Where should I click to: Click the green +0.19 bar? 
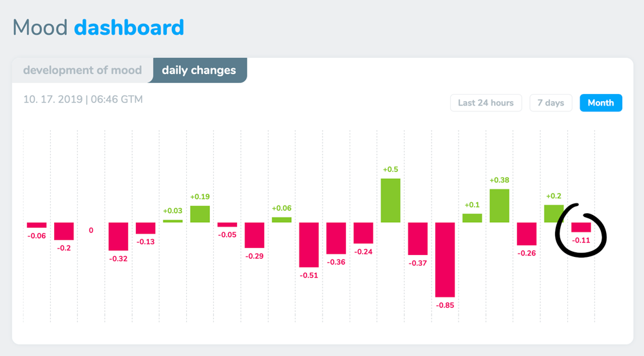point(200,214)
